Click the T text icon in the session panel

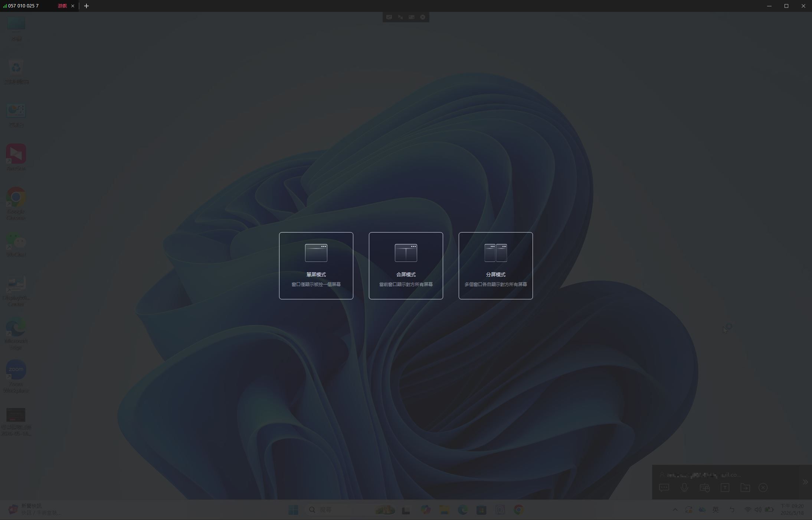tap(725, 488)
